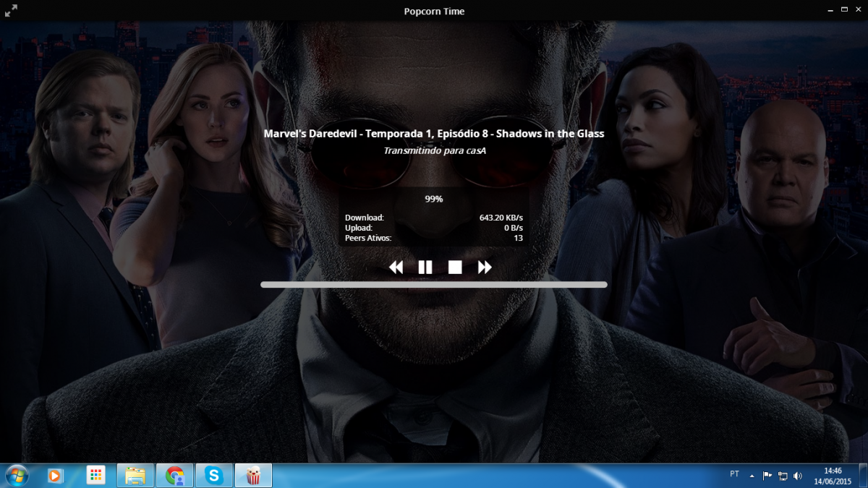Maximize the Popcorn Time window
This screenshot has width=868, height=488.
(x=843, y=10)
